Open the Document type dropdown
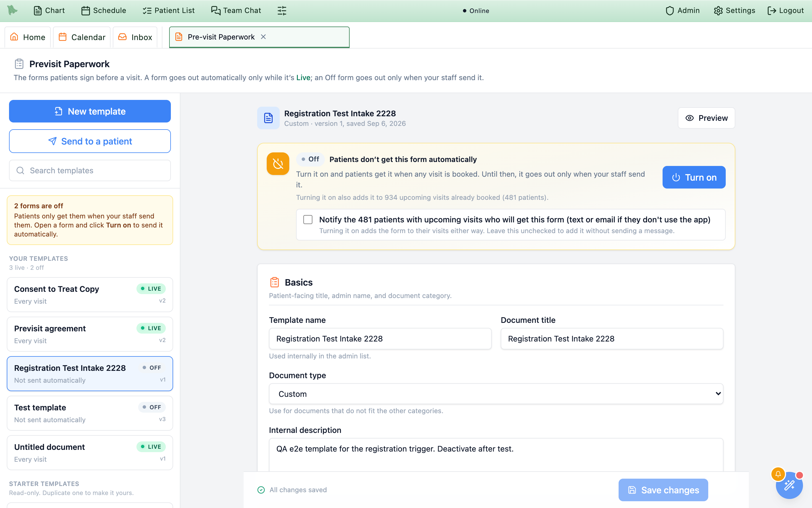This screenshot has width=812, height=508. click(496, 394)
